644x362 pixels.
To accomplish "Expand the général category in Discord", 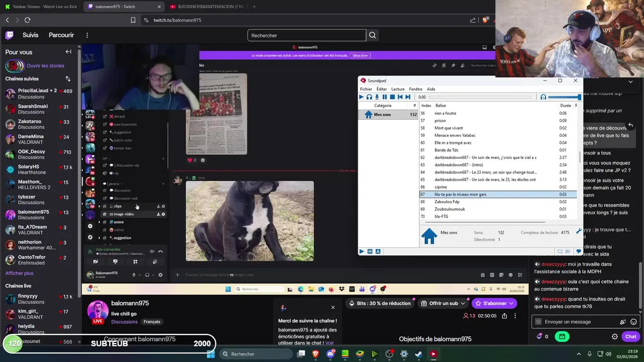I will pos(112,184).
